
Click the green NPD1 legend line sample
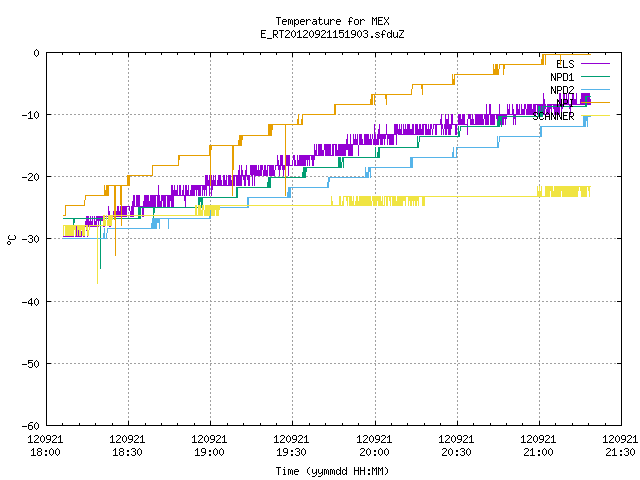[x=595, y=76]
